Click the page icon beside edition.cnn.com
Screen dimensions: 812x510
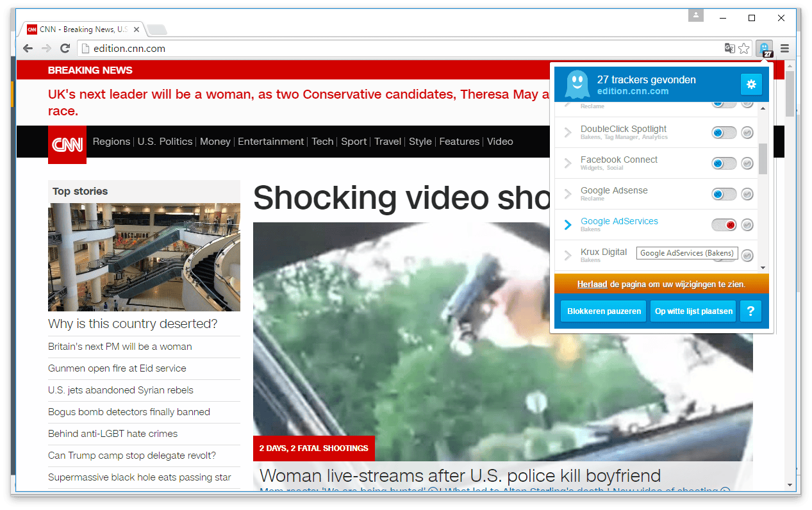(85, 49)
